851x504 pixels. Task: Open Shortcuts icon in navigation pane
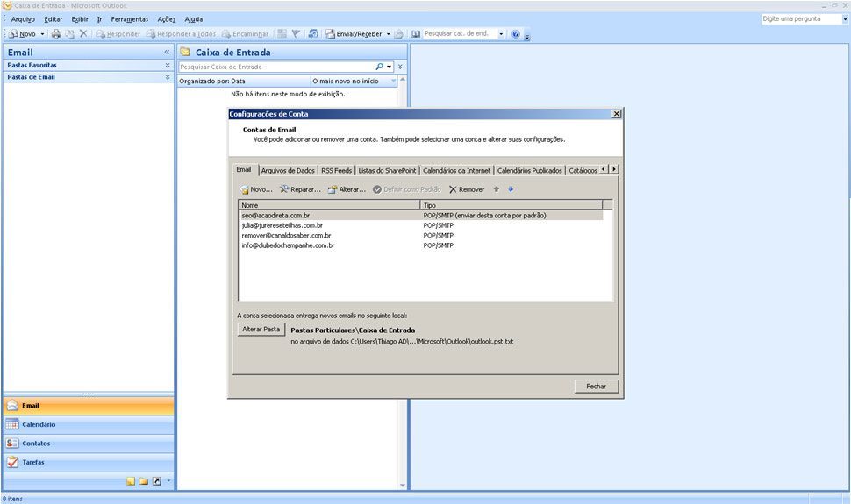point(156,481)
